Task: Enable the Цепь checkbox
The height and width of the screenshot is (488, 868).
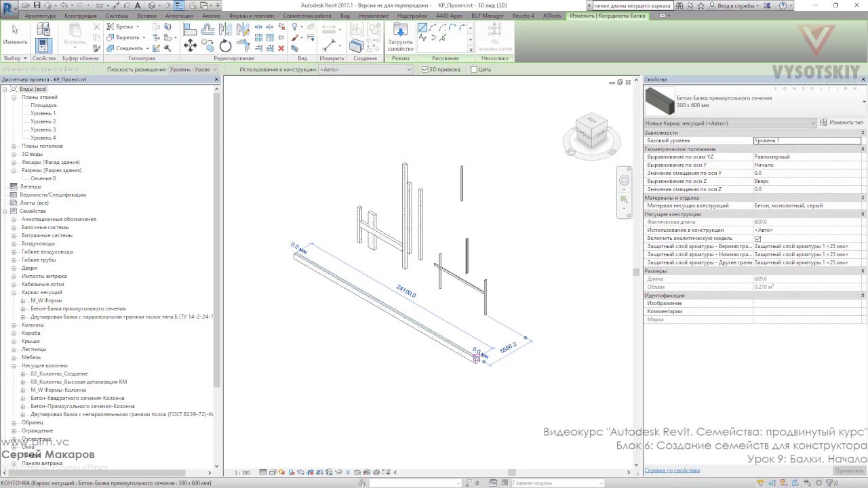Action: coord(474,69)
